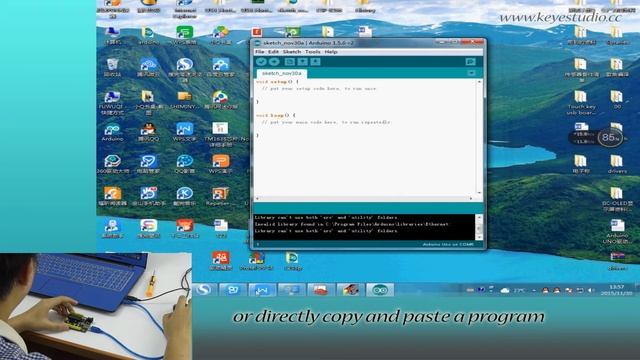Image resolution: width=640 pixels, height=360 pixels.
Task: Open a sketch with the Open icon
Action: (x=302, y=62)
